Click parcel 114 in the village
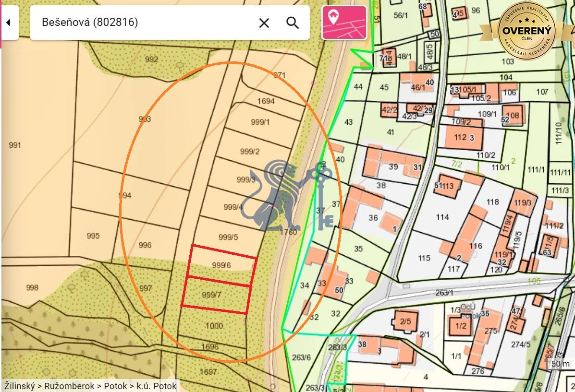 point(442,217)
